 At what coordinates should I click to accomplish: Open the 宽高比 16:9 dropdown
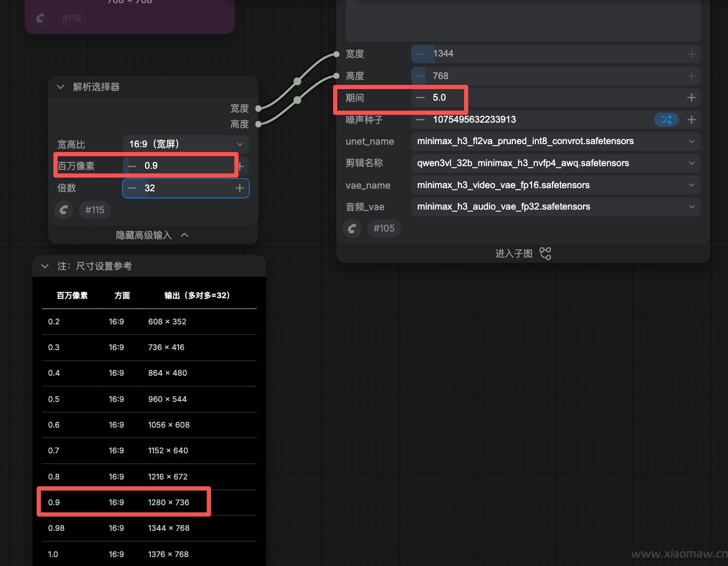click(186, 144)
